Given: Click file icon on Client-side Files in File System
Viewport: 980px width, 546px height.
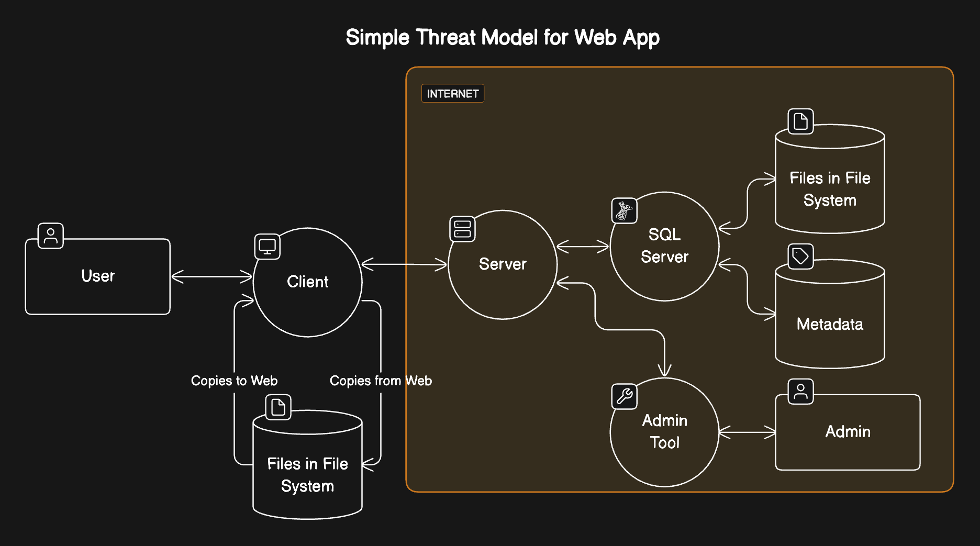Looking at the screenshot, I should [279, 407].
